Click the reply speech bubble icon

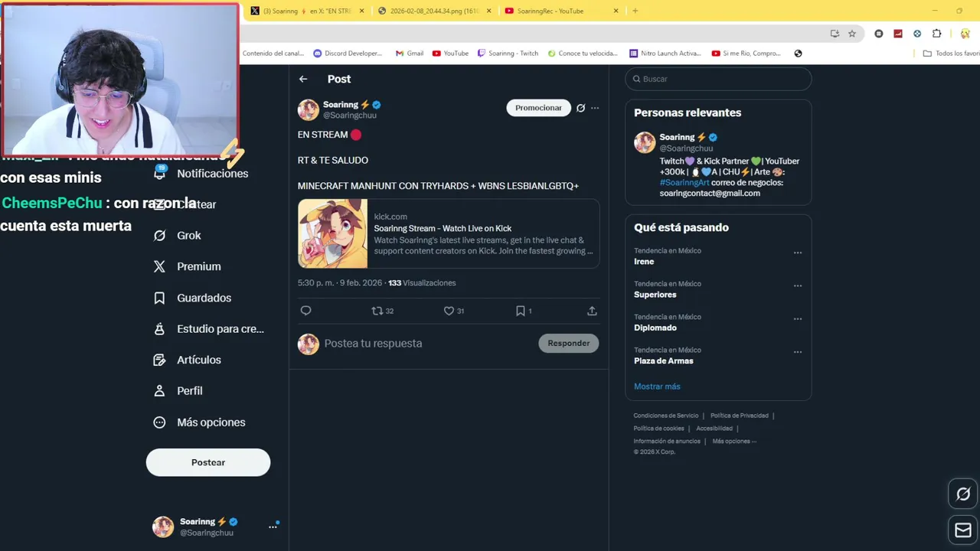tap(305, 311)
